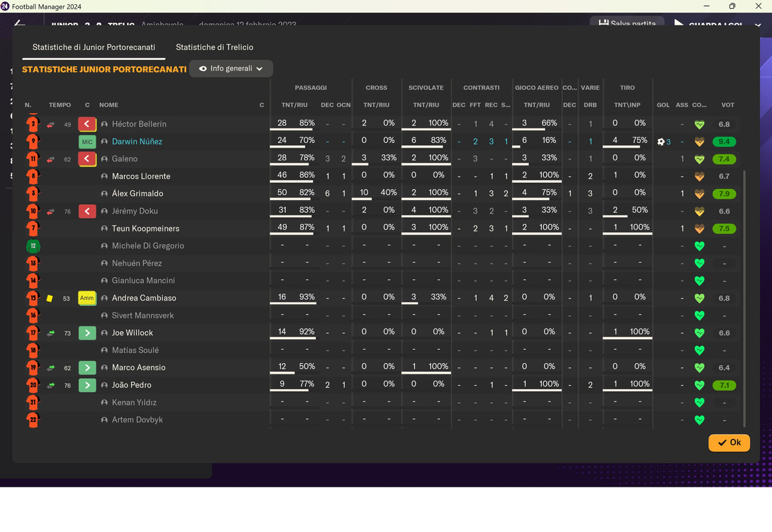Screen dimensions: 772x532
Task: Click GIOCO AEREO column group header
Action: pos(536,88)
